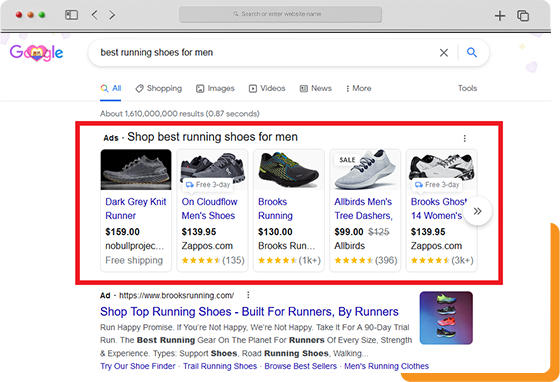The image size is (560, 382).
Task: Open the Tools options
Action: pyautogui.click(x=468, y=88)
